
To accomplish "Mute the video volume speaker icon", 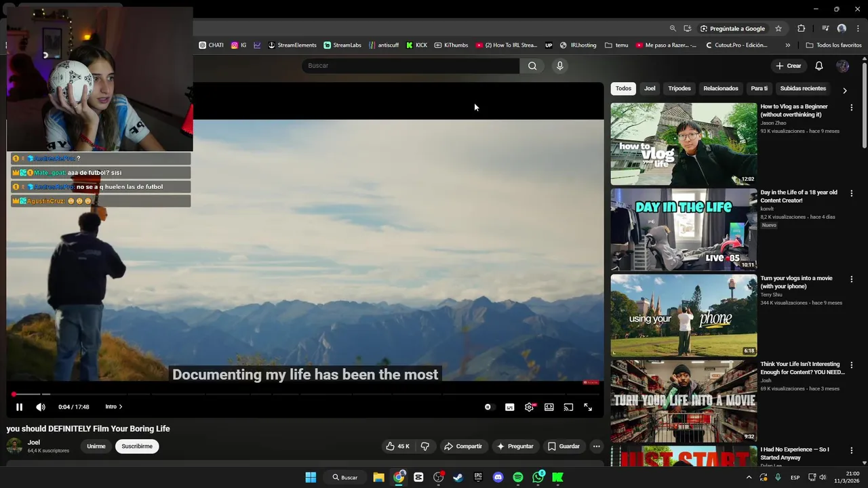I will 41,407.
